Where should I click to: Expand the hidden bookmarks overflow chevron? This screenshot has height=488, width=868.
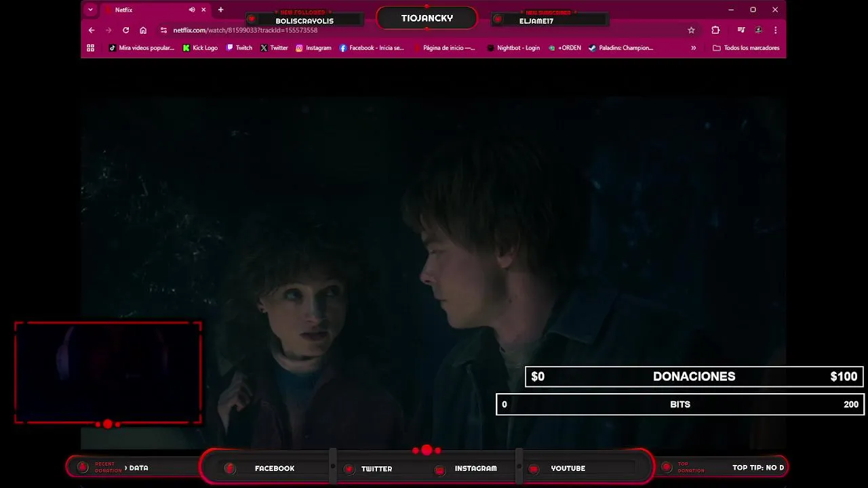coord(693,48)
